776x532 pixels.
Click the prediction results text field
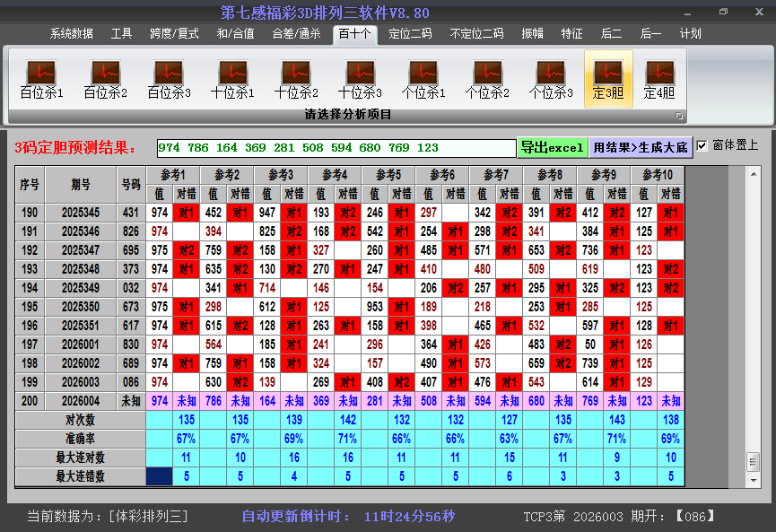pos(336,148)
